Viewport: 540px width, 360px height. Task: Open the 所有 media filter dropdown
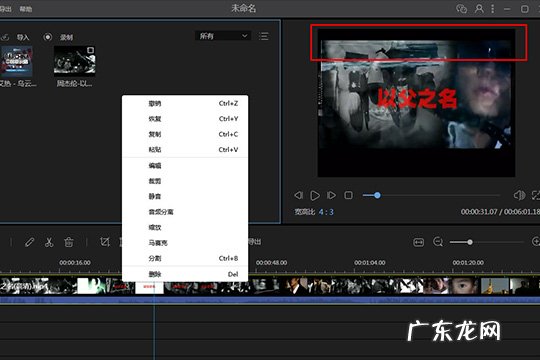[223, 36]
